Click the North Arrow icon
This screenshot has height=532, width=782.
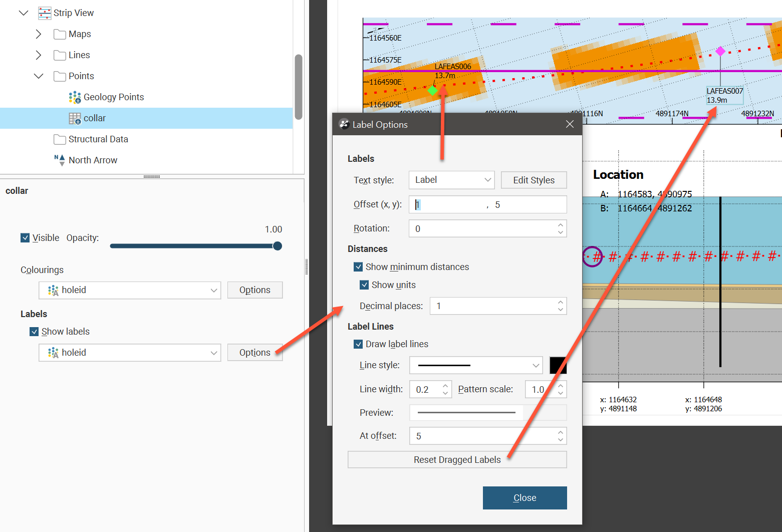tap(60, 160)
